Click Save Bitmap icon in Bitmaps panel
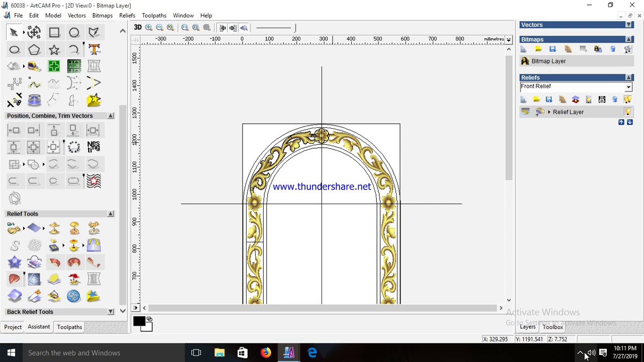 tap(552, 49)
